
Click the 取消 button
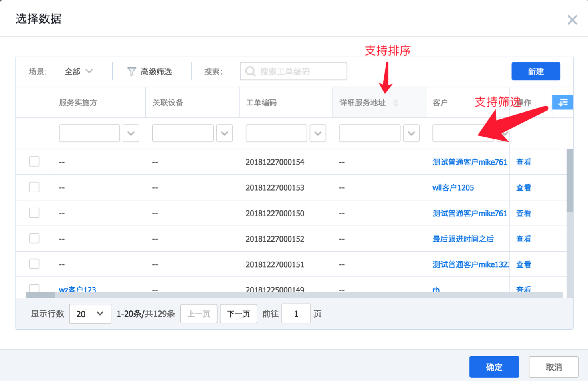(554, 367)
